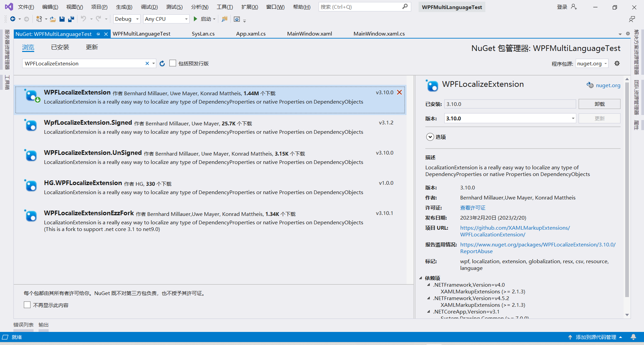Open the 查看许可证 license link

473,208
